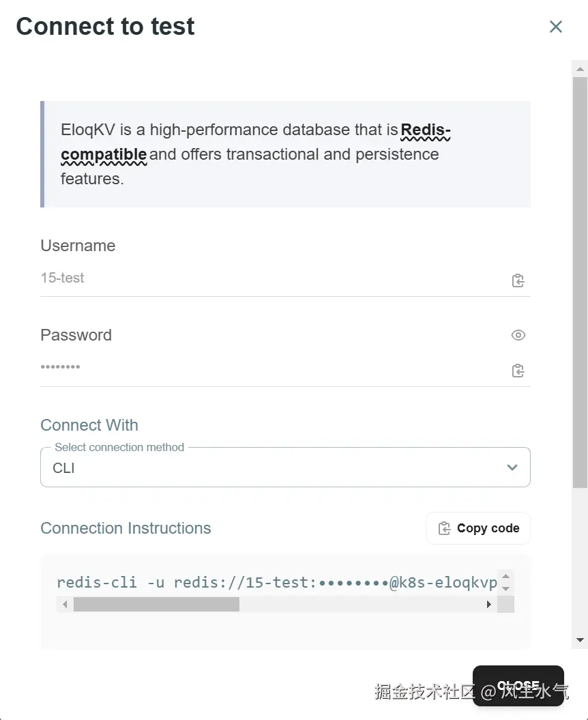This screenshot has width=588, height=720.
Task: Click the code box horizontal scrollbar thumb
Action: 156,605
